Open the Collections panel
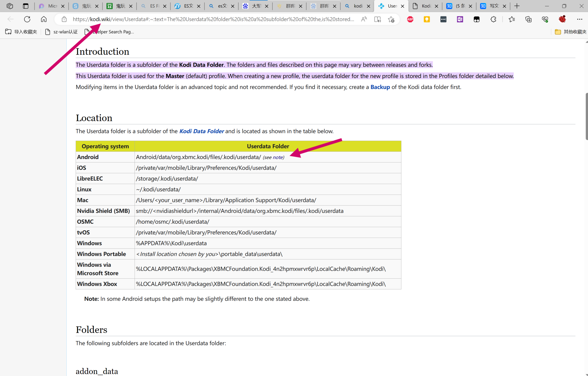Viewport: 588px width, 376px height. 528,19
